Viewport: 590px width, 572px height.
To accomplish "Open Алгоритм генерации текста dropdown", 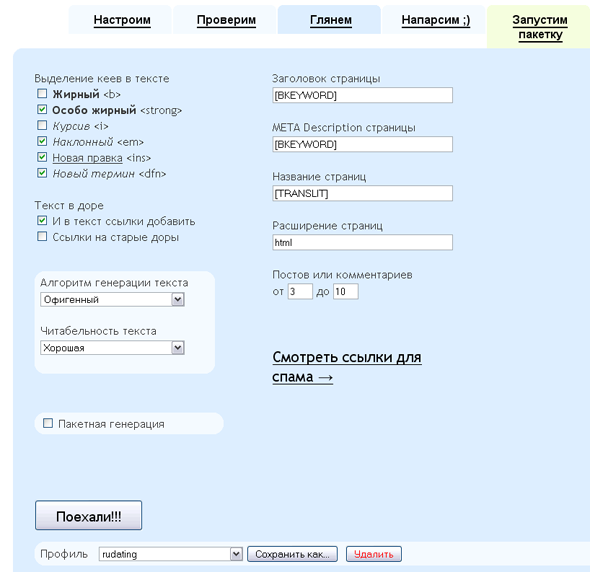I will point(112,300).
